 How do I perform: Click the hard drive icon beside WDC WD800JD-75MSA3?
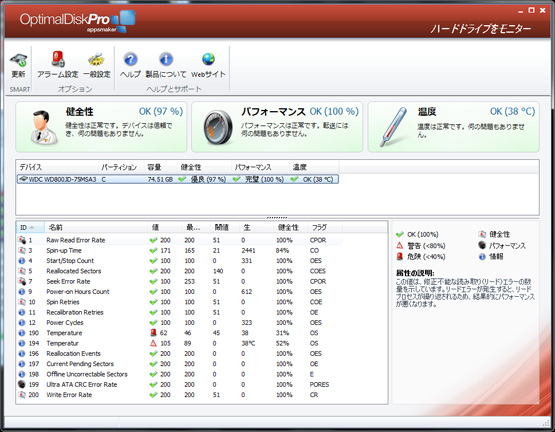(x=23, y=179)
